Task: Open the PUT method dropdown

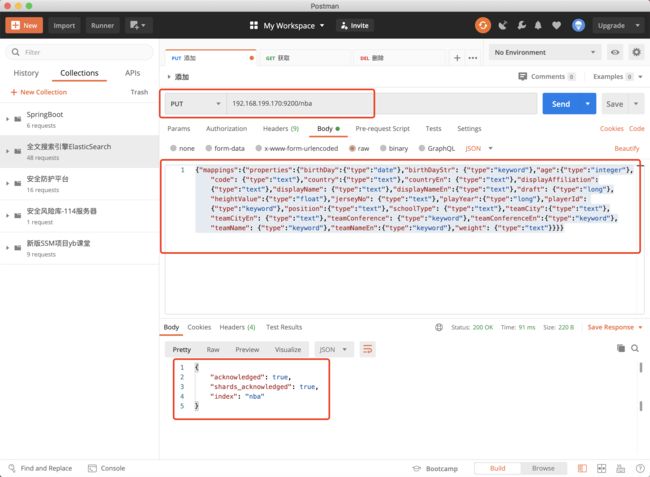Action: (x=196, y=104)
